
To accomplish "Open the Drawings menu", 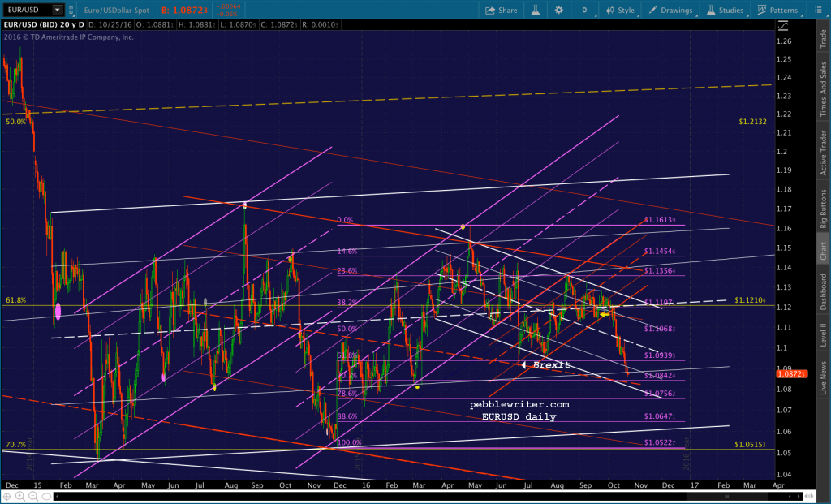I will pos(670,10).
